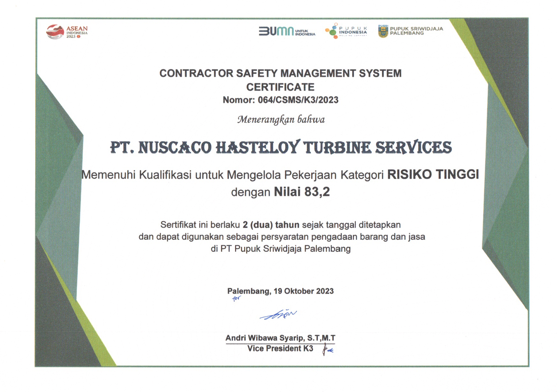The height and width of the screenshot is (392, 557).
Task: Click the bold RISIKO TINGGI text
Action: click(x=433, y=174)
